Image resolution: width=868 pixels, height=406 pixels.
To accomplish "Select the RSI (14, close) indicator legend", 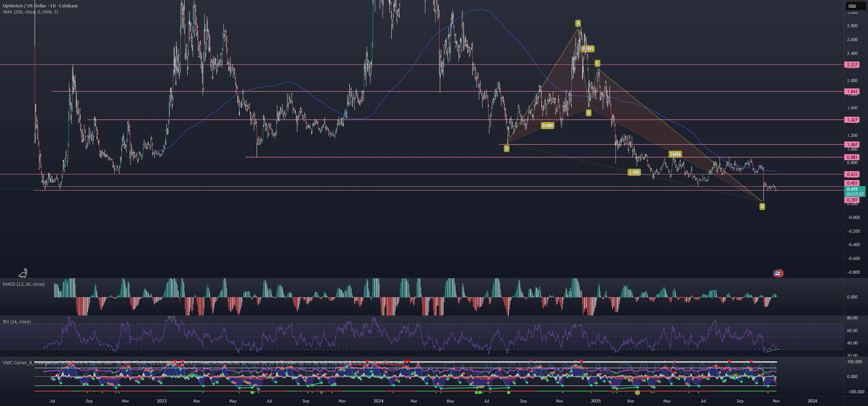I will (17, 322).
